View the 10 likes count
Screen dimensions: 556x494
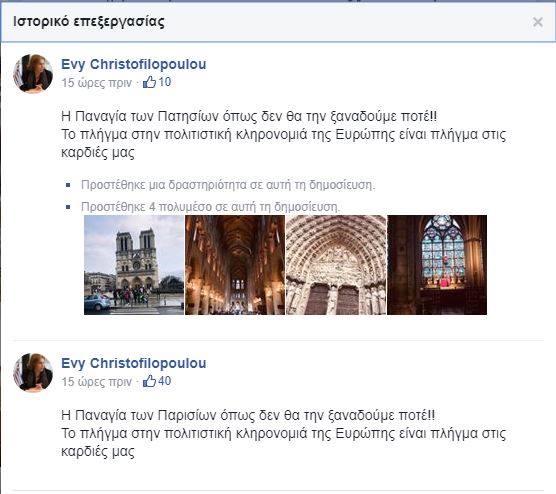click(165, 82)
